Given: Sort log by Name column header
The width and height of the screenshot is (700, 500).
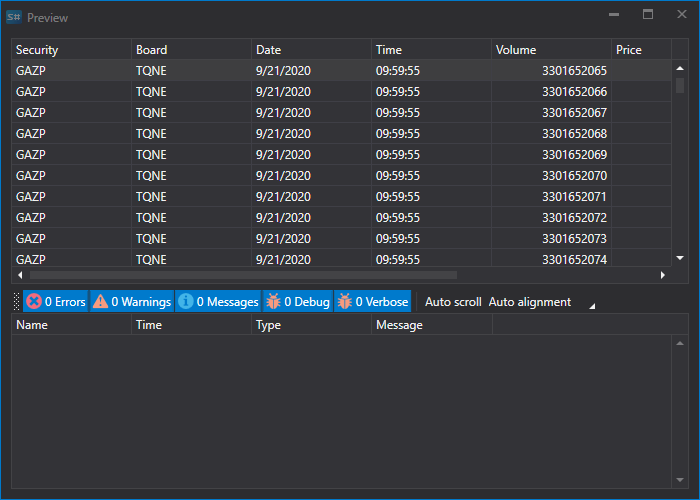Looking at the screenshot, I should coord(71,325).
